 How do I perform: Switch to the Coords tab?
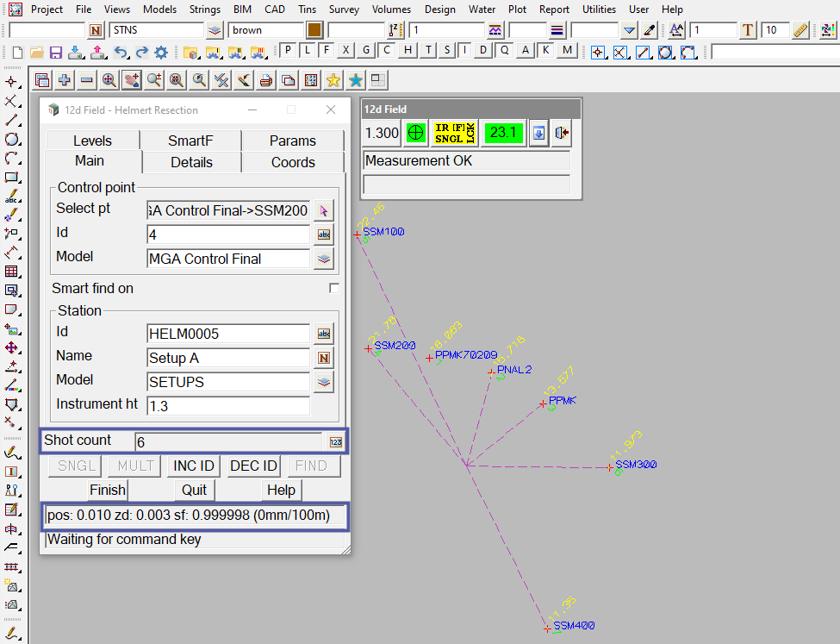[x=293, y=162]
